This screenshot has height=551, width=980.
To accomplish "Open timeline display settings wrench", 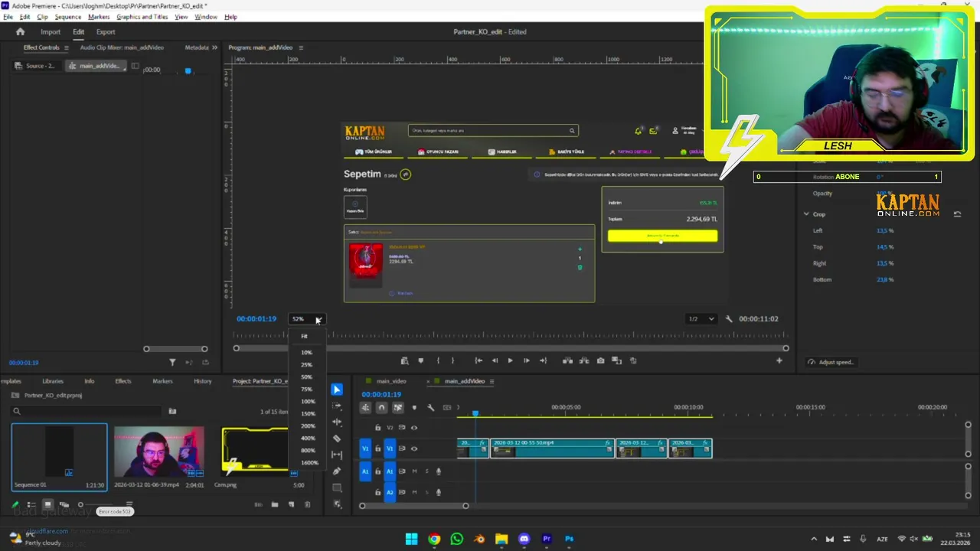I will pyautogui.click(x=430, y=407).
